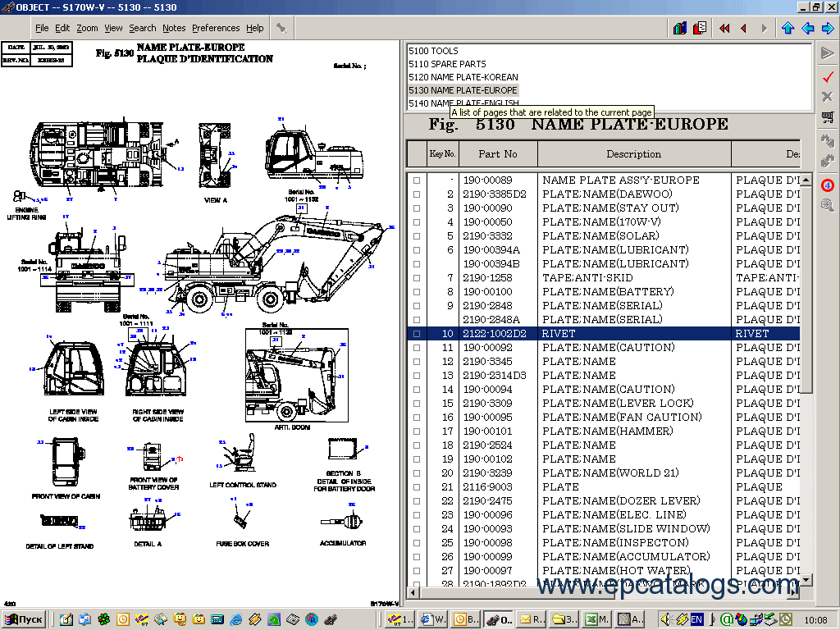Viewport: 840px width, 630px height.
Task: Tick checkbox for PLATE;NAME(LEVER LOCK) row
Action: (417, 404)
